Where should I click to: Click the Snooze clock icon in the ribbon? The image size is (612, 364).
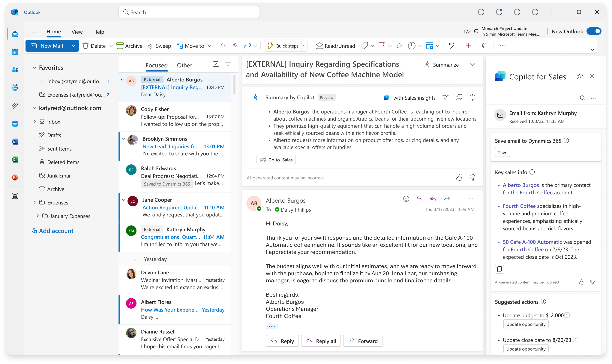[x=412, y=46]
